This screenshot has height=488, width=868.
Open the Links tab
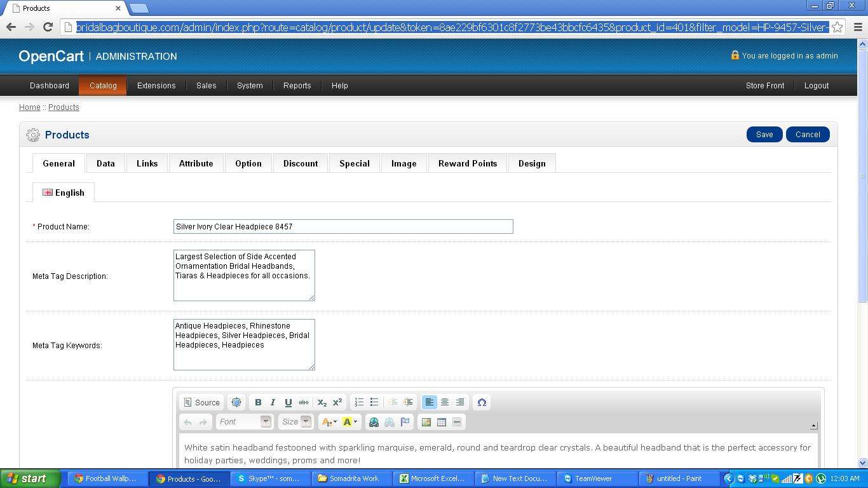(147, 163)
